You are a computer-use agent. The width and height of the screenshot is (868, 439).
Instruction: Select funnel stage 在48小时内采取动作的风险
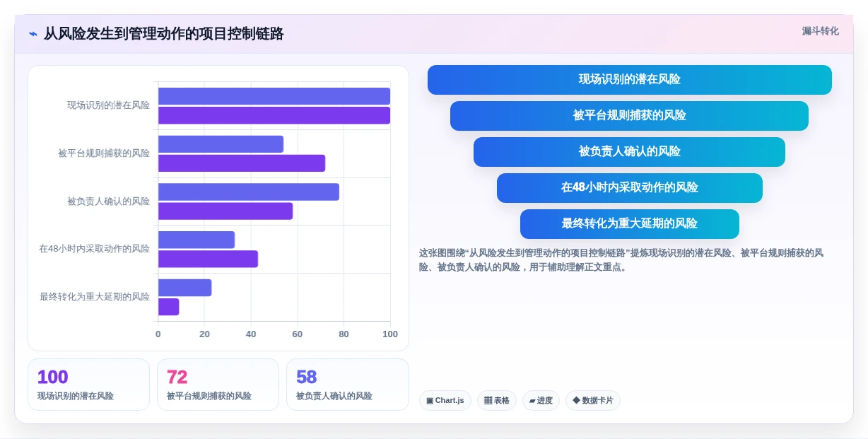point(630,188)
